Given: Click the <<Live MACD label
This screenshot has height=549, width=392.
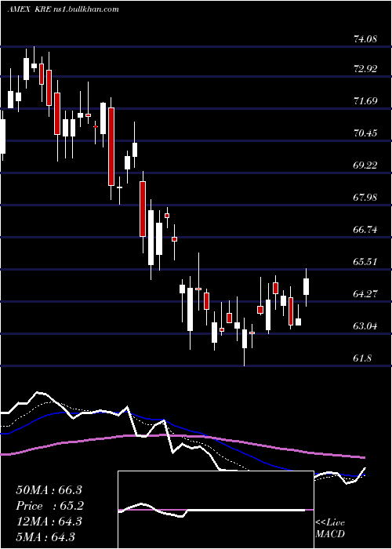Looking at the screenshot, I should pos(330,529).
